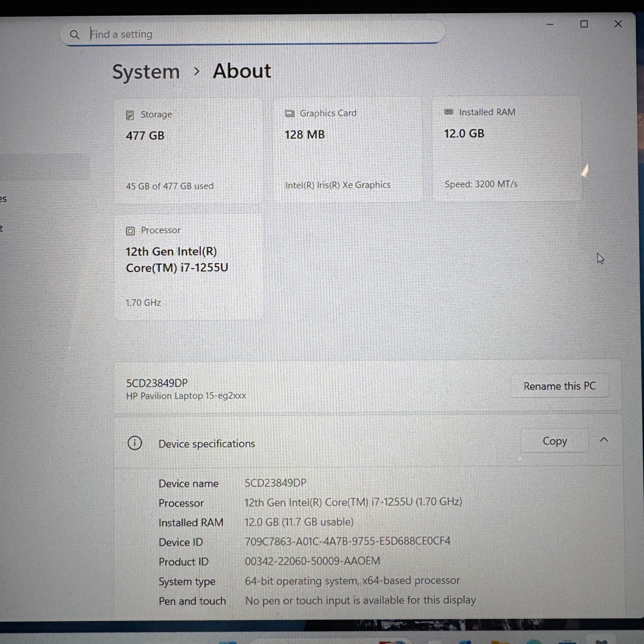Copy the device specifications

[x=555, y=441]
